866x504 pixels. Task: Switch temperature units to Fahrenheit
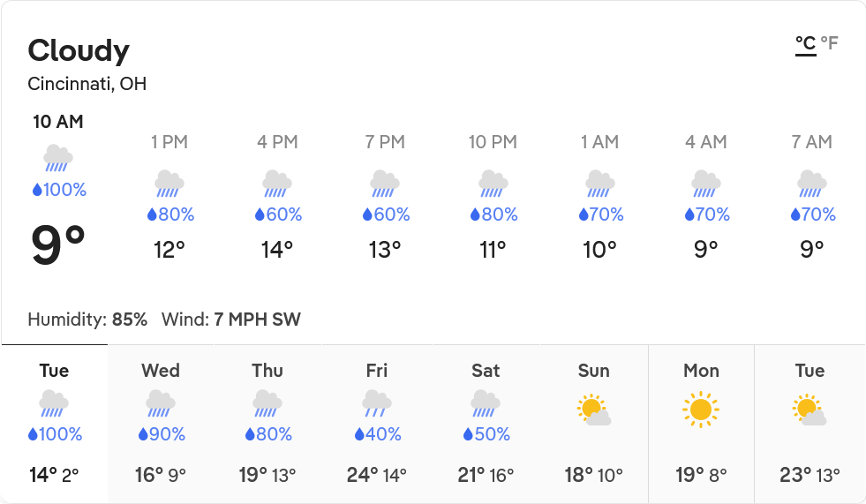[x=829, y=43]
